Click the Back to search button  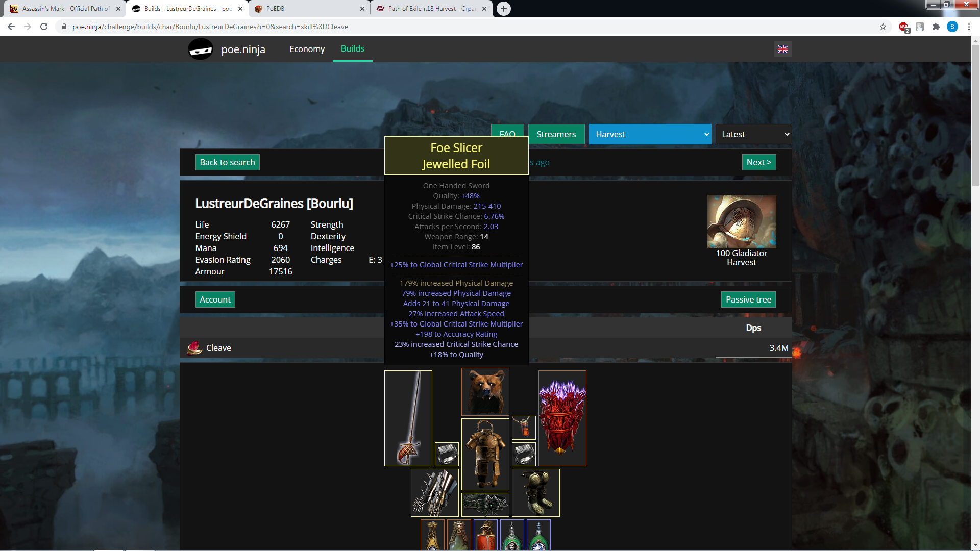click(x=227, y=162)
